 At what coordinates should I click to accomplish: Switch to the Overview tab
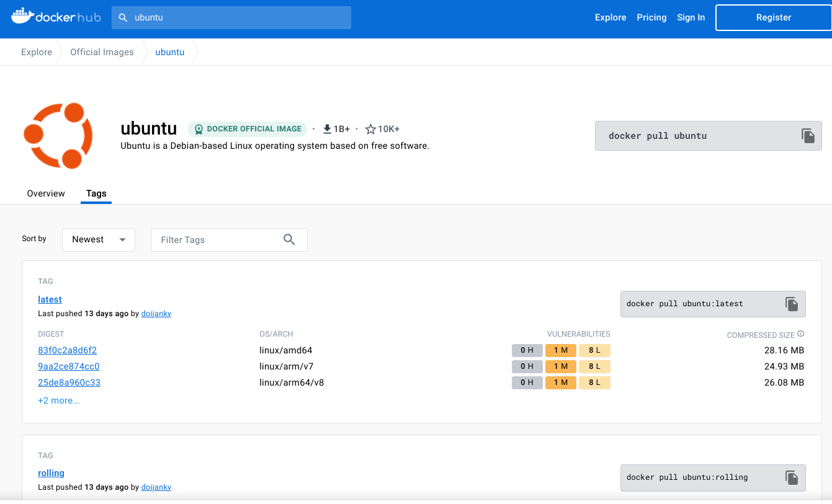(45, 193)
